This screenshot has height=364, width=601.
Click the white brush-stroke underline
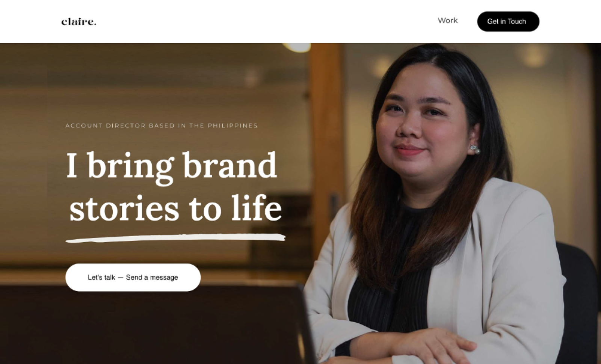tap(175, 238)
